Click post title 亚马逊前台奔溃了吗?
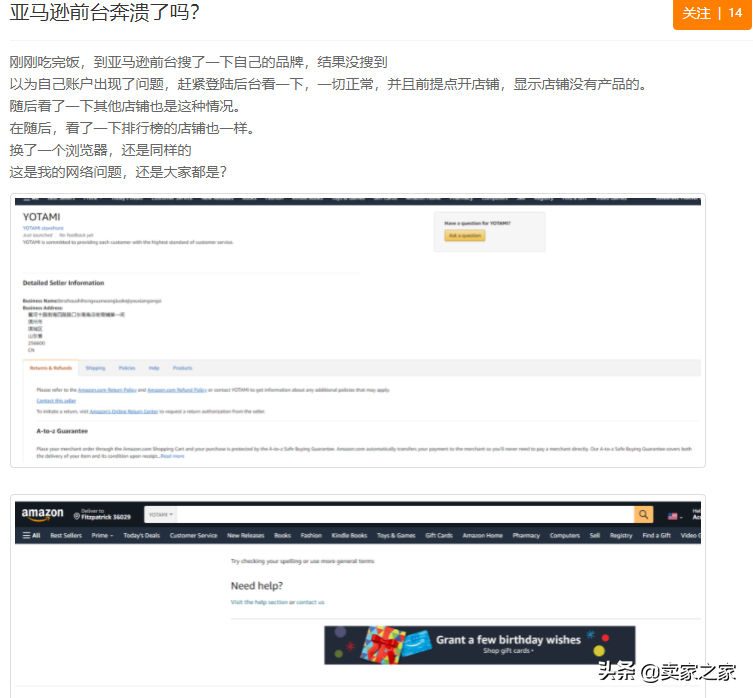This screenshot has height=698, width=753. [105, 12]
